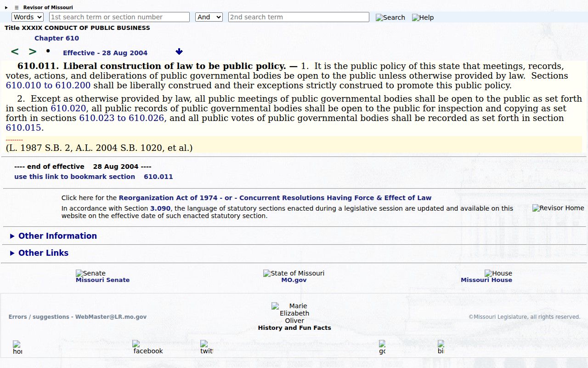
Task: Open History and Fun Facts link
Action: (x=294, y=328)
